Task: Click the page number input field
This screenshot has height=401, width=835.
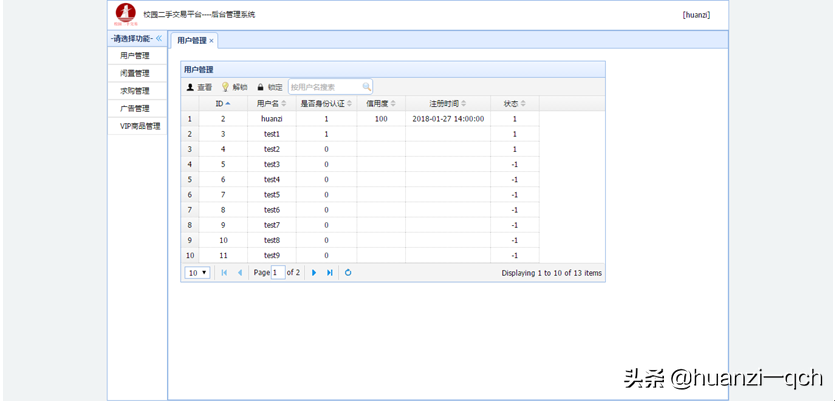Action: pyautogui.click(x=278, y=273)
